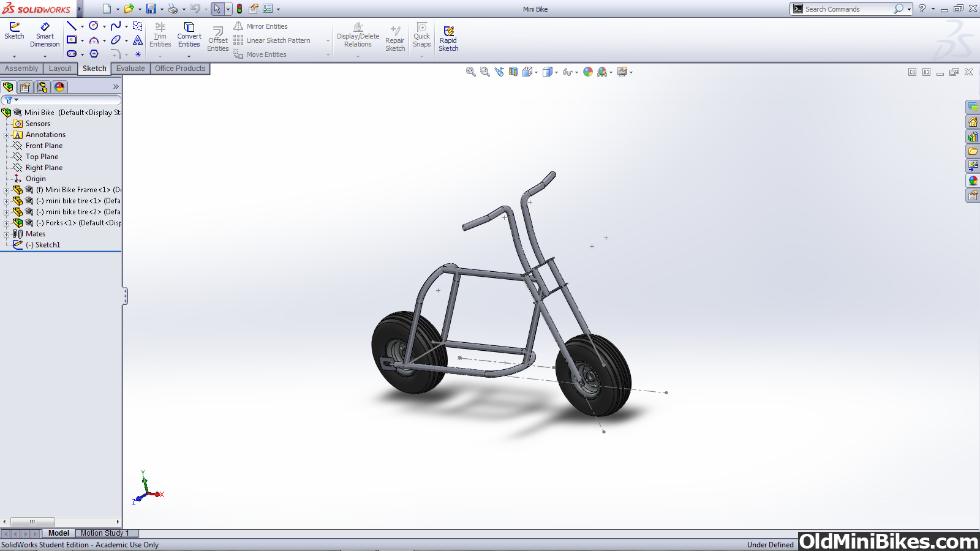The width and height of the screenshot is (980, 551).
Task: Select the Ellipse sketch tool
Action: point(116,40)
